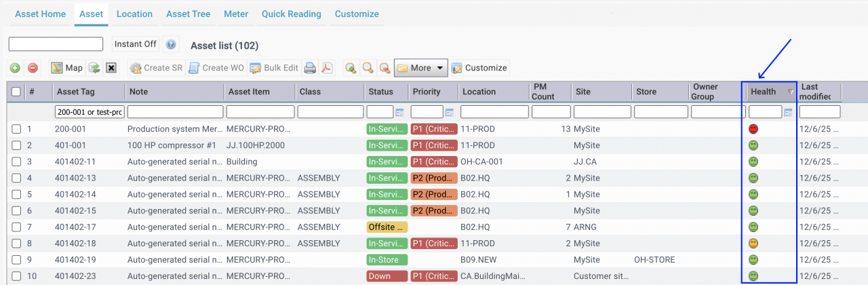
Task: Tick the checkbox for row 1 asset 200-001
Action: pos(16,129)
